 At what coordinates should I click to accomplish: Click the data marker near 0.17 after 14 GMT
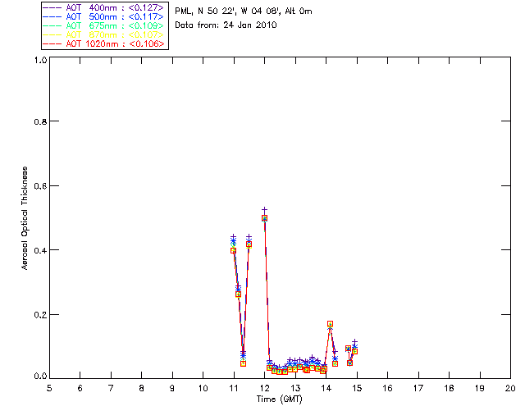(x=330, y=324)
